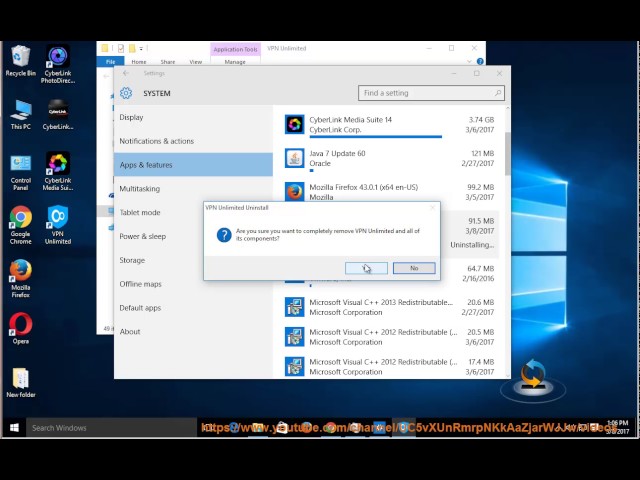The height and width of the screenshot is (480, 640).
Task: Click the back arrow in Settings
Action: pyautogui.click(x=125, y=73)
